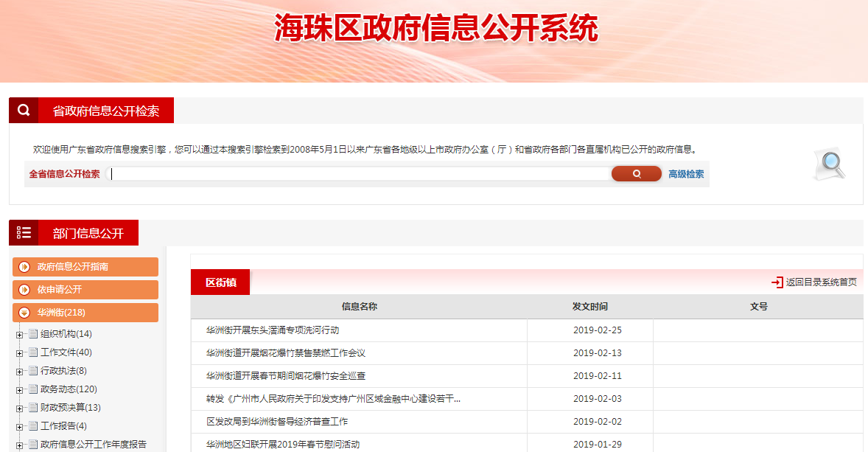This screenshot has height=452, width=868.
Task: Click document icon next to 工作文件(40)
Action: pyautogui.click(x=33, y=352)
